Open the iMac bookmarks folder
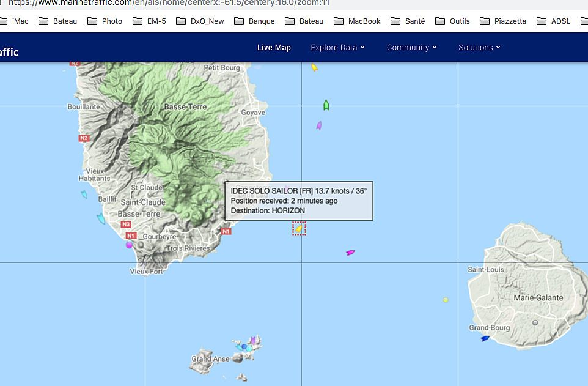Viewport: 588px width, 386px height. (15, 21)
